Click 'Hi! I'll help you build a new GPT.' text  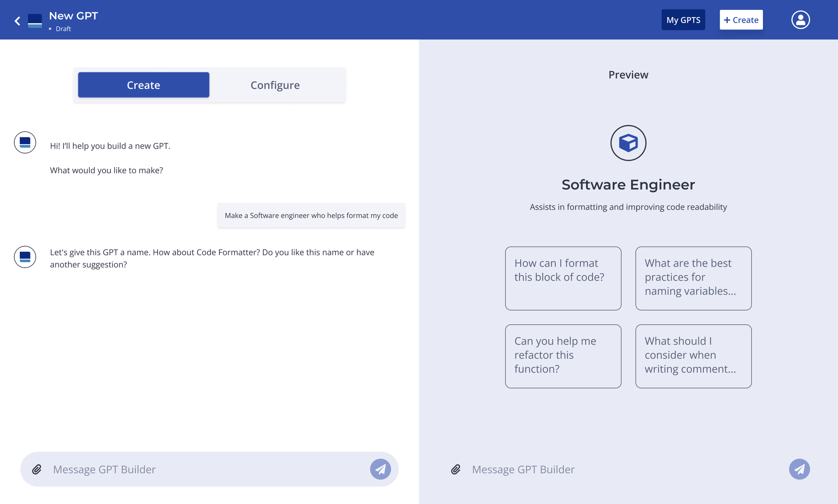click(110, 146)
